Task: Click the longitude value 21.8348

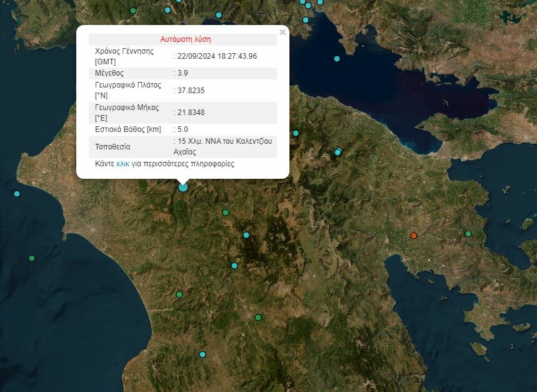Action: tap(191, 113)
